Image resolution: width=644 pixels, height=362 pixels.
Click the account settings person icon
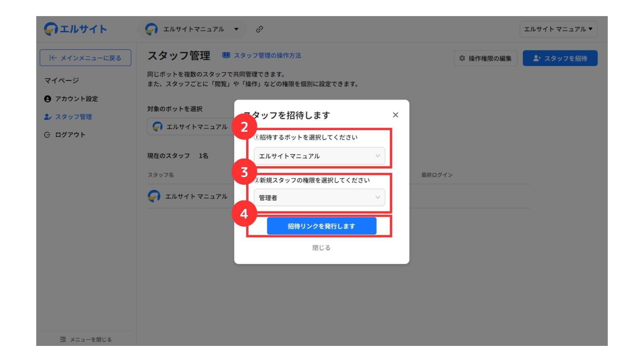click(x=48, y=99)
